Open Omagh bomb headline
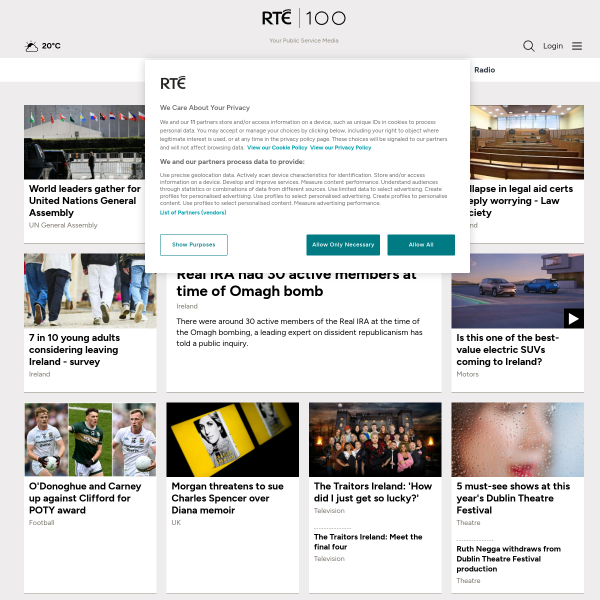Screen dimensions: 600x600 296,285
